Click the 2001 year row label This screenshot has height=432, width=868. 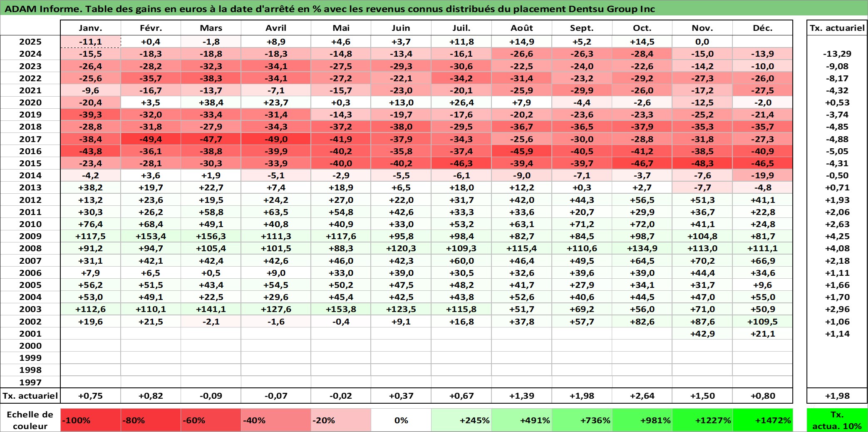point(30,334)
